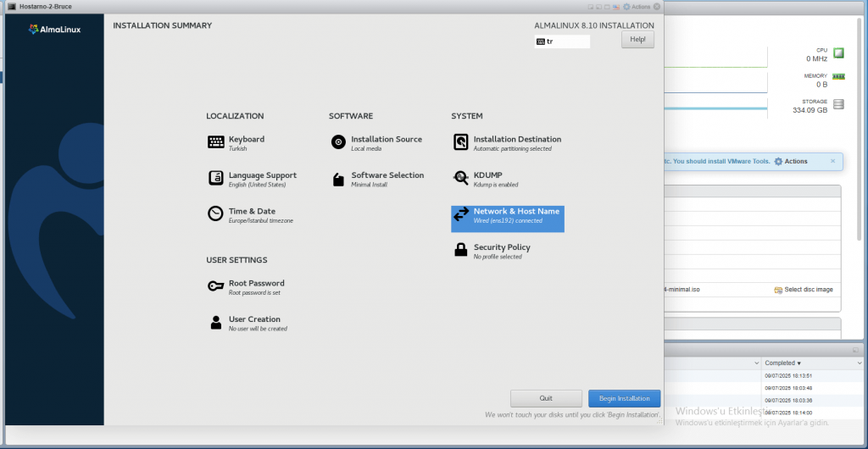This screenshot has width=868, height=449.
Task: Click the CPU chip icon in host client
Action: (838, 53)
